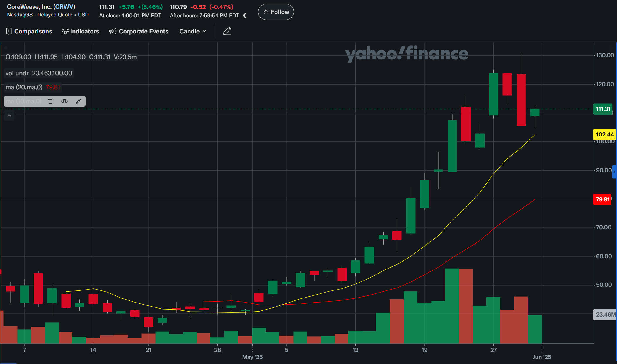Screen dimensions: 617x364
Task: Click the yellow 102.44 price tag
Action: coord(604,134)
